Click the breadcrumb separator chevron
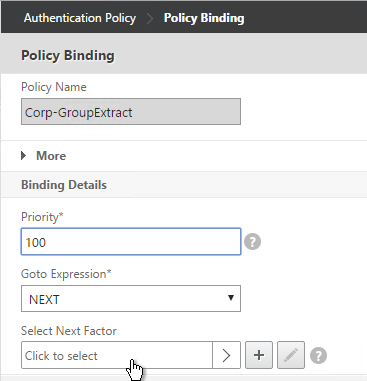 (150, 19)
